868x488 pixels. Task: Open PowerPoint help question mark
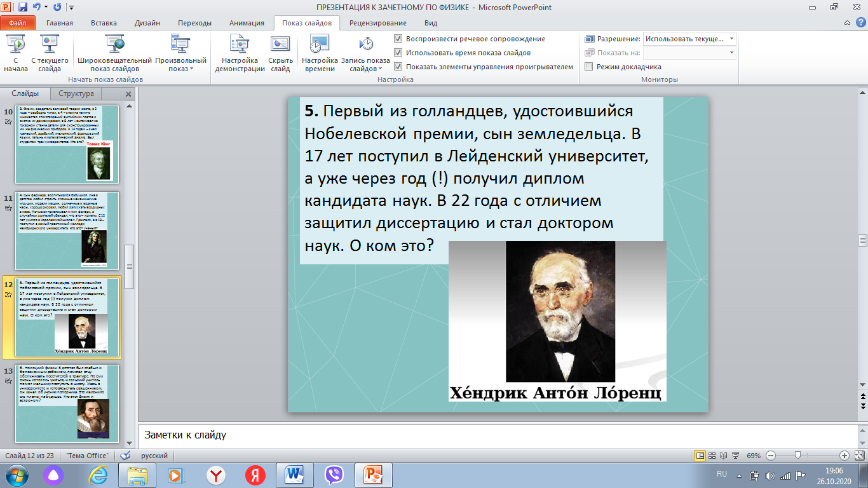pyautogui.click(x=860, y=23)
